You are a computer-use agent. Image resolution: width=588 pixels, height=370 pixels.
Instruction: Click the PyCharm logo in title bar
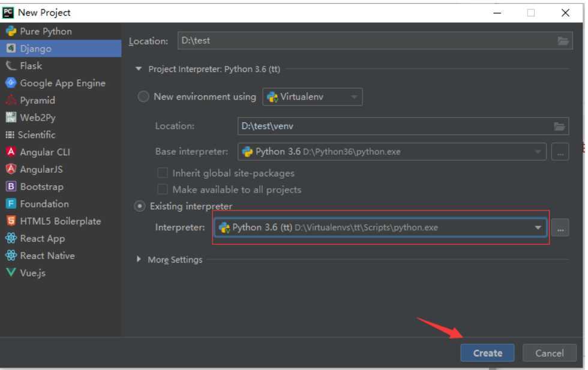pos(8,13)
